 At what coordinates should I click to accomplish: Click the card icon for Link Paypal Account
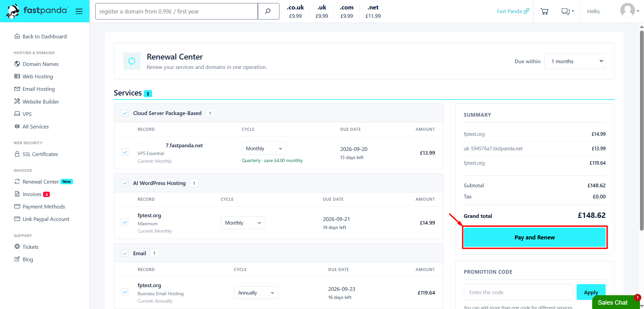click(x=17, y=219)
